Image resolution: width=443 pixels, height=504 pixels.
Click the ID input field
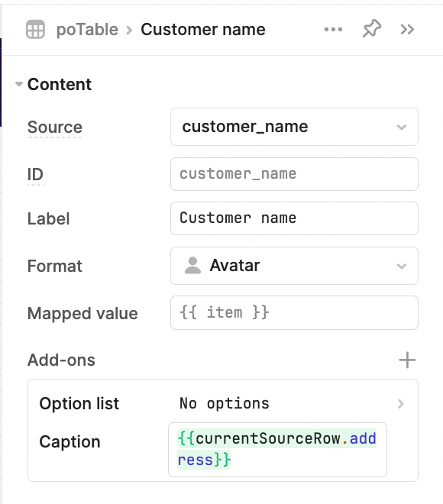pos(294,174)
